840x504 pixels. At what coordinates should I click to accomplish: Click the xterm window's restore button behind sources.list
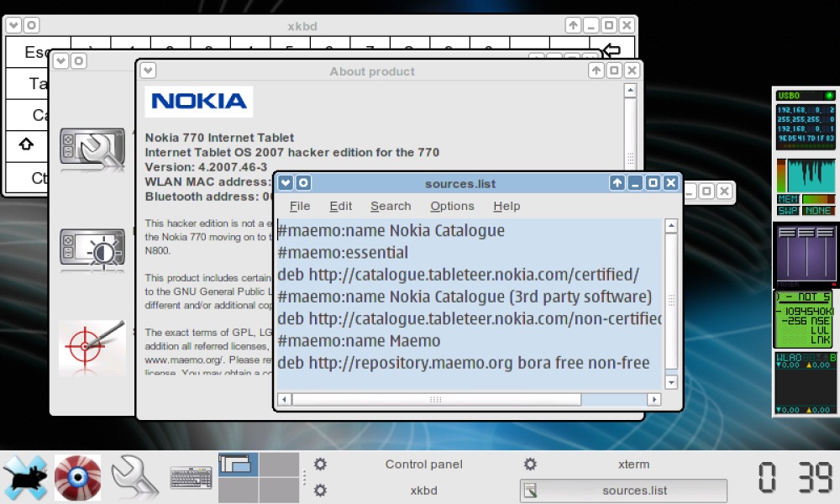pyautogui.click(x=706, y=192)
